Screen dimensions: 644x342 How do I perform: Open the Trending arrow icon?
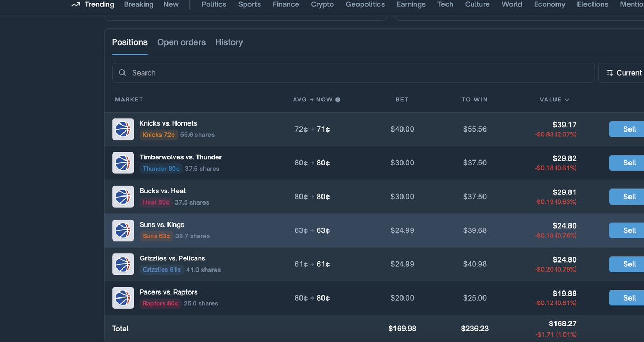pos(76,4)
